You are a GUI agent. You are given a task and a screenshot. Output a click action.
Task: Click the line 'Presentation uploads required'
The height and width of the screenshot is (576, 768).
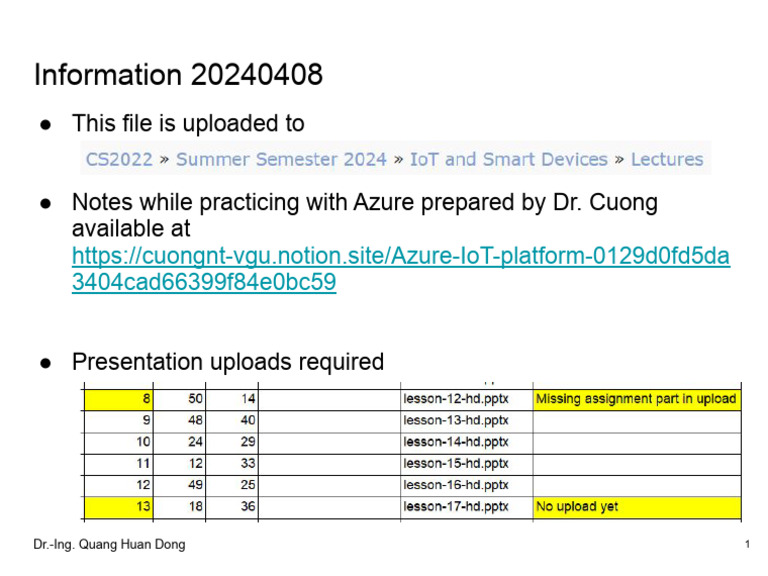(228, 362)
